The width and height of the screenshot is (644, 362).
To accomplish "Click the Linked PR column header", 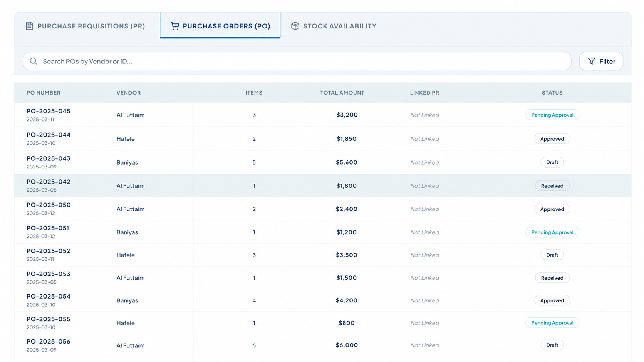I will (424, 93).
